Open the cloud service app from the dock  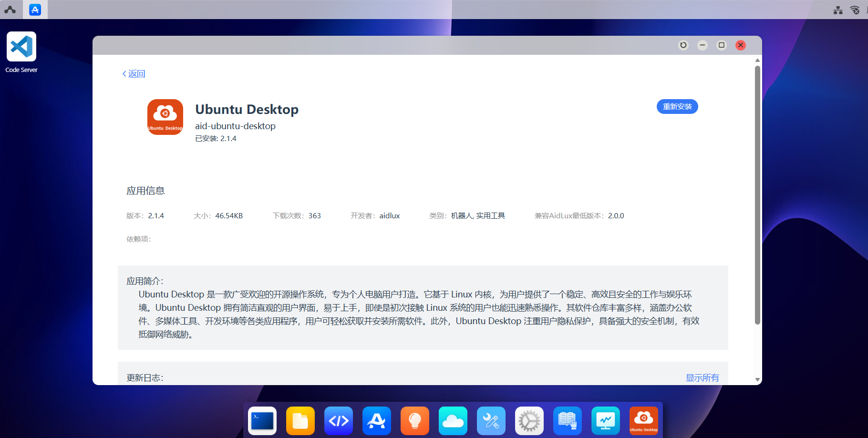point(453,421)
